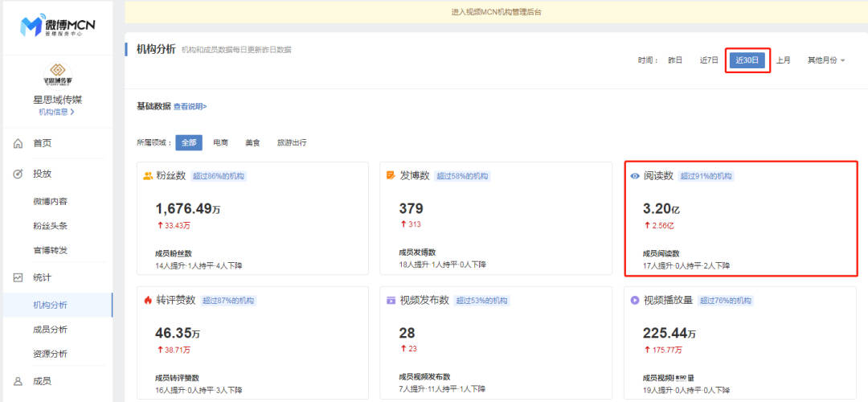Select 投放 in the sidebar
Viewport: 868px width, 402px height.
42,174
